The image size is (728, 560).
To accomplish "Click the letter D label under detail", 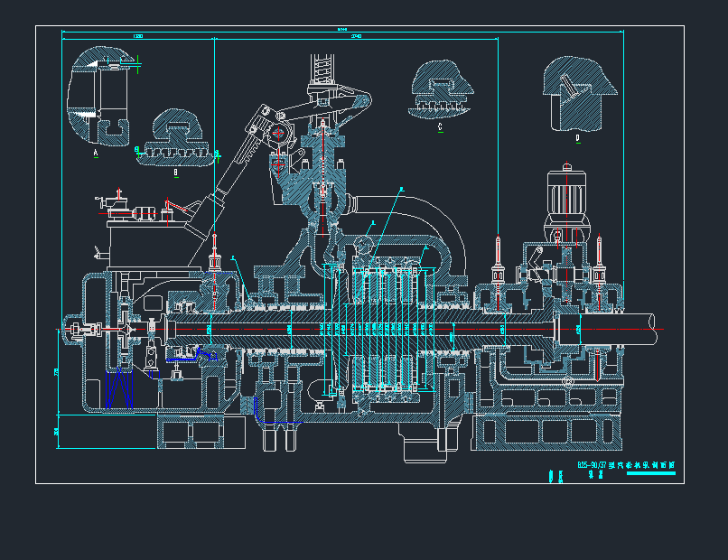I will pyautogui.click(x=578, y=138).
